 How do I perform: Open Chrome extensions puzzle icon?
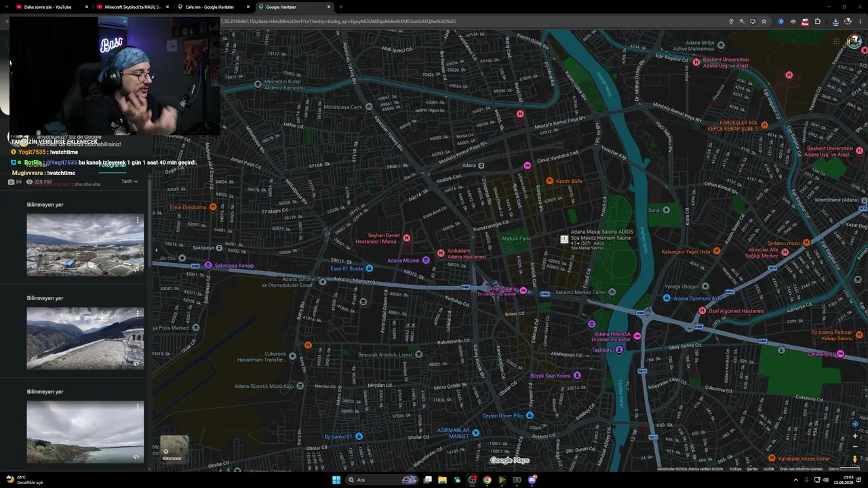(x=817, y=22)
